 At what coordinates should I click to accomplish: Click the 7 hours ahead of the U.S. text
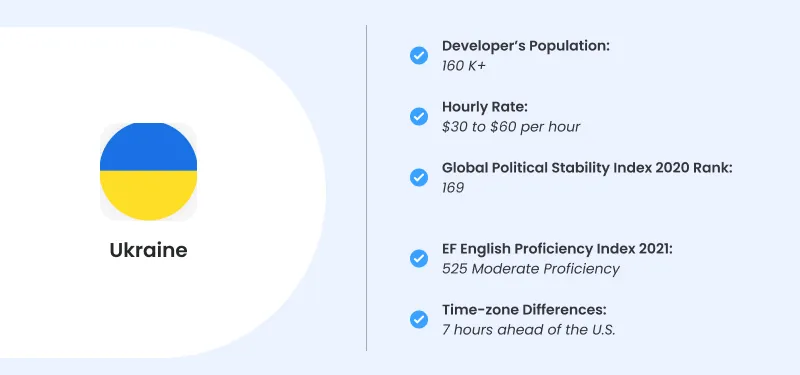click(x=529, y=330)
